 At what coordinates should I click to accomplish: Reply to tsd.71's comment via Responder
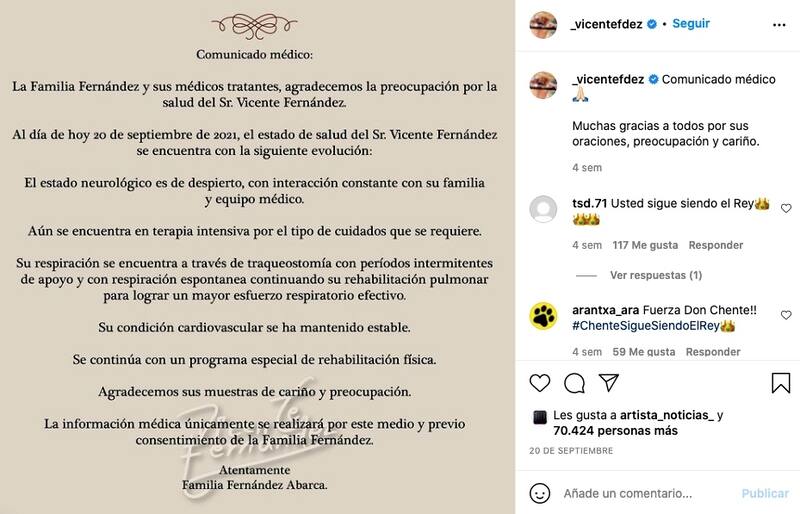tap(715, 245)
